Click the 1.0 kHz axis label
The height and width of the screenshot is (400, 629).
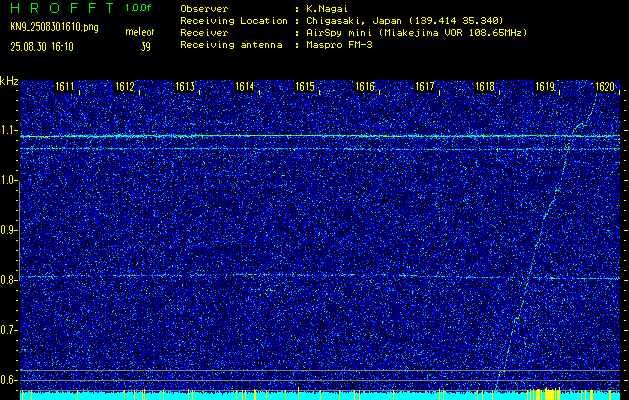tap(7, 181)
